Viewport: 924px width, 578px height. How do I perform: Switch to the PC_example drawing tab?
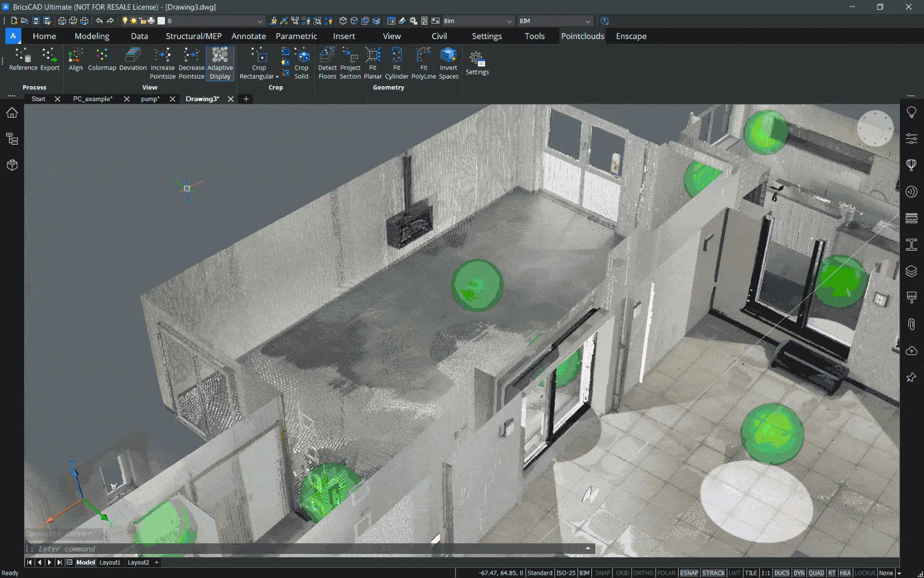point(93,99)
